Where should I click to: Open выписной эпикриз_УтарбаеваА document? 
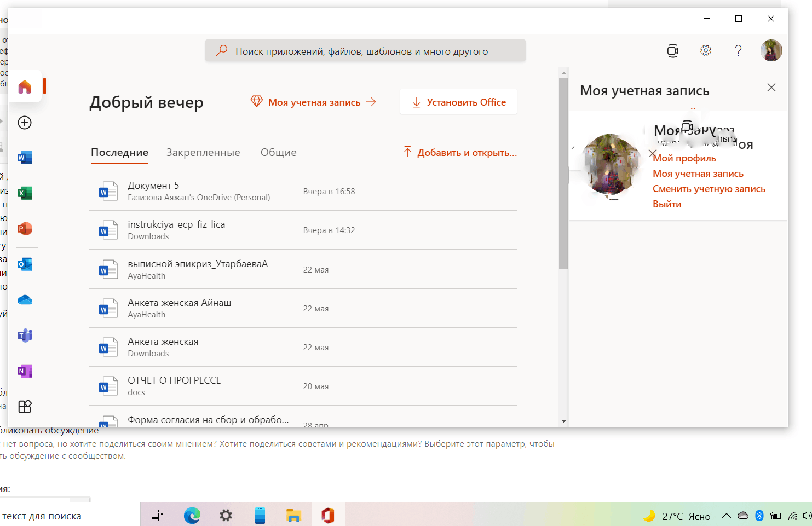tap(303, 269)
